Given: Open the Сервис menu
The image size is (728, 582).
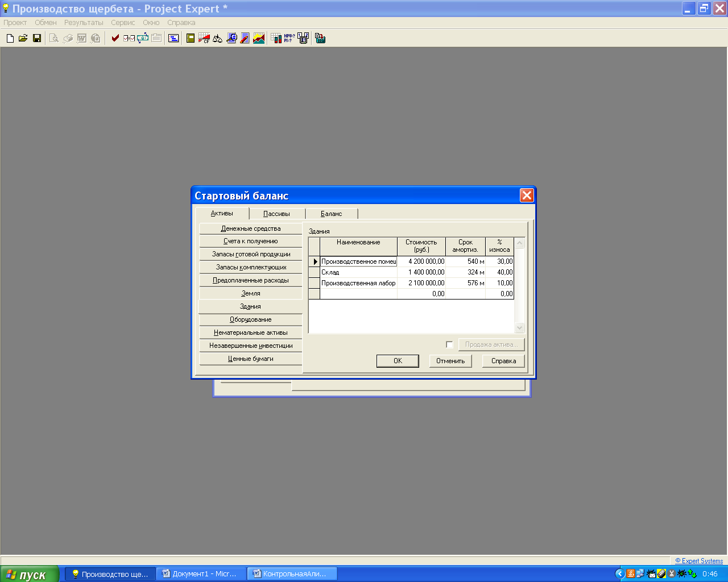Looking at the screenshot, I should pos(123,23).
